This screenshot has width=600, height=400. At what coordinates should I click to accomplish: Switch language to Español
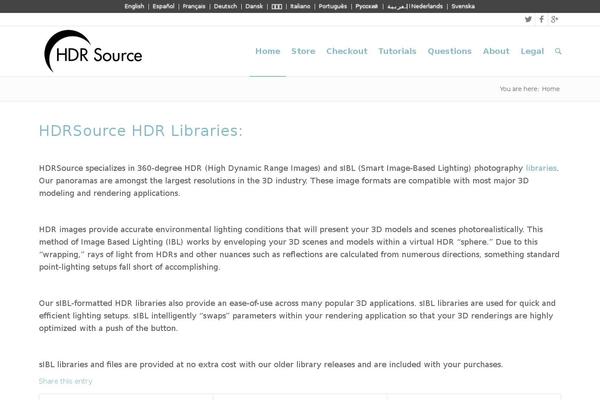point(163,6)
